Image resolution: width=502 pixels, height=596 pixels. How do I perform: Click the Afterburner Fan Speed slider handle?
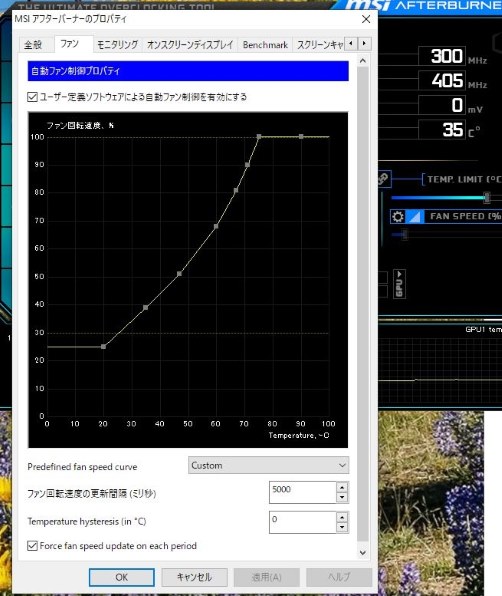coord(405,235)
